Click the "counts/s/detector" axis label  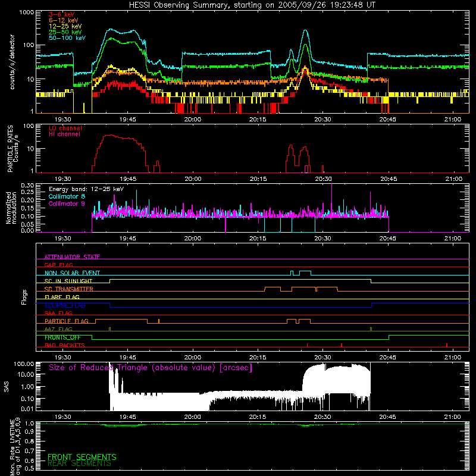[12, 62]
